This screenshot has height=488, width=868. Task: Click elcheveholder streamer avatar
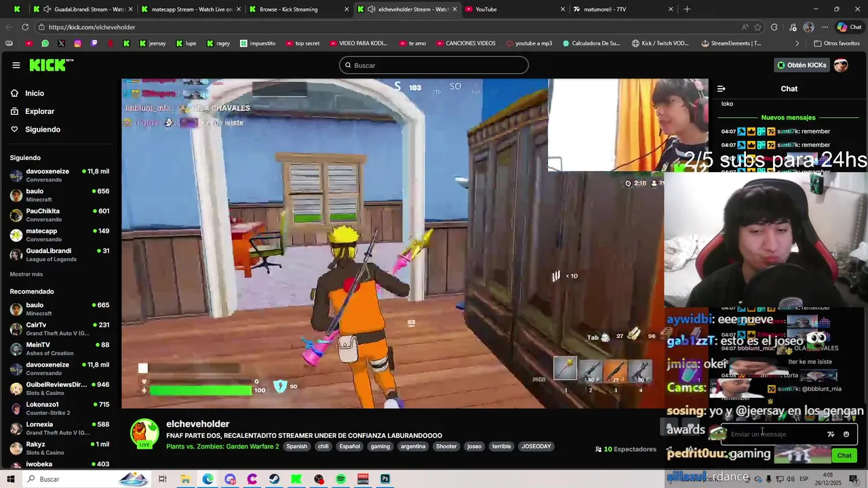point(144,434)
